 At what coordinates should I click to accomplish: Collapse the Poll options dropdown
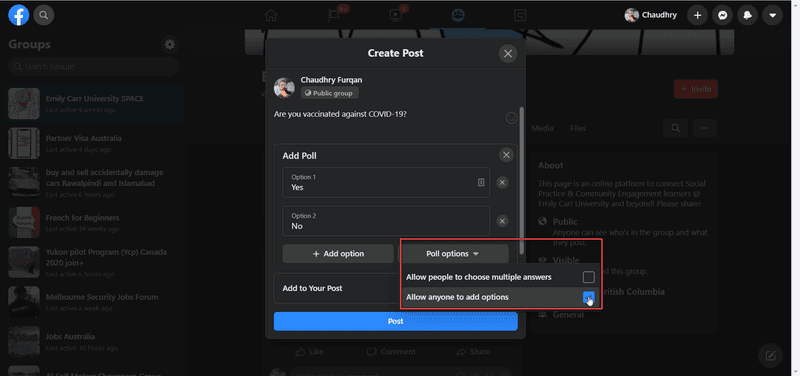point(453,254)
